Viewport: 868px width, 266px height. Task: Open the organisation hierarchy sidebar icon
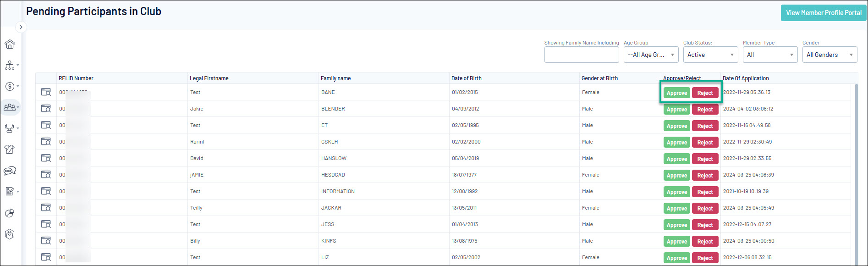(10, 65)
